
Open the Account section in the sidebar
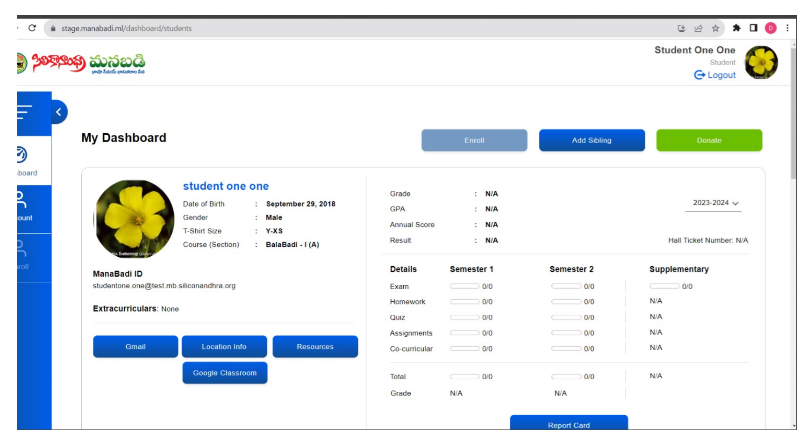[x=22, y=207]
